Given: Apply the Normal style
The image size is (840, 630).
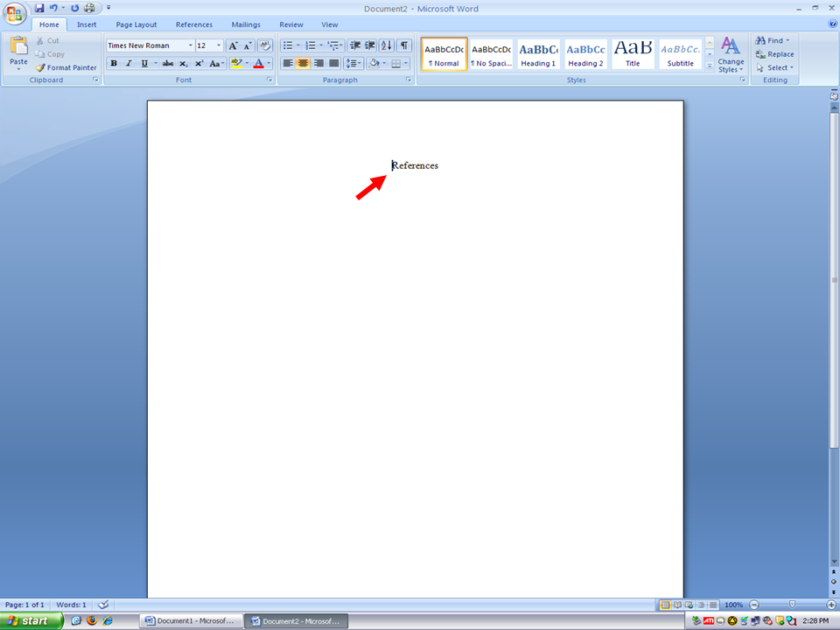Looking at the screenshot, I should [x=444, y=54].
